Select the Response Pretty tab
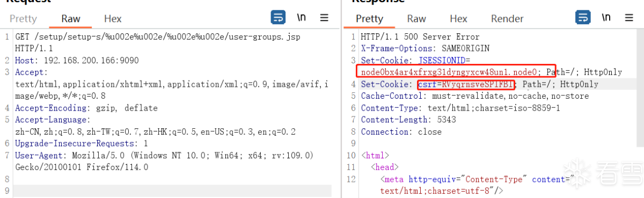This screenshot has height=198, width=644. [x=370, y=19]
